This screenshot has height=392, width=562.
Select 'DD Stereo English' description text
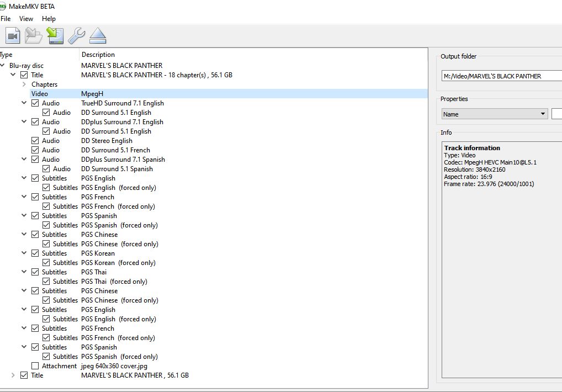pos(107,140)
